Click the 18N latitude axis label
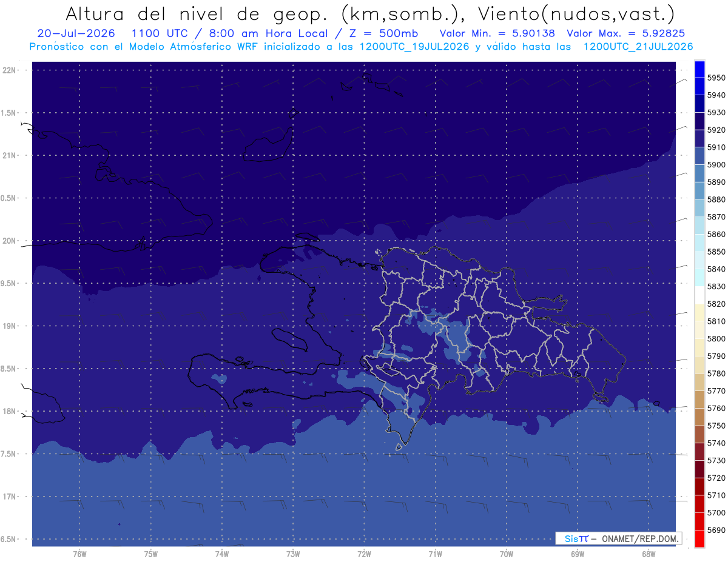This screenshot has width=728, height=562. tap(10, 411)
